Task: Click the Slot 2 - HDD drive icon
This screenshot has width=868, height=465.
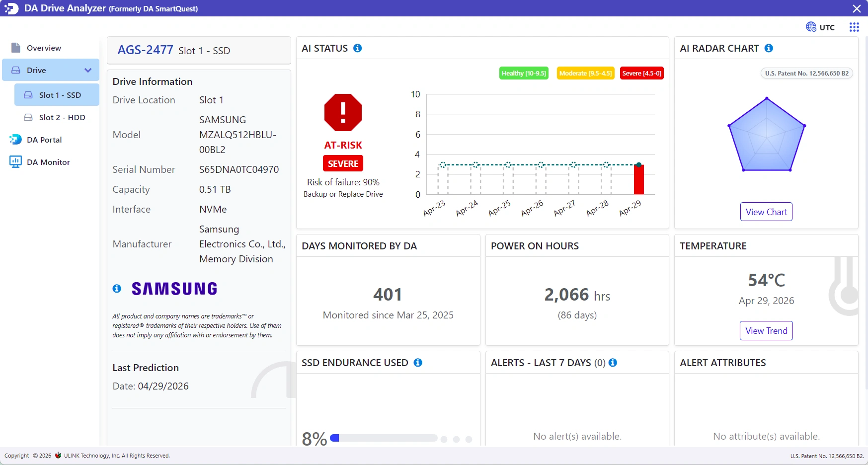Action: tap(28, 117)
